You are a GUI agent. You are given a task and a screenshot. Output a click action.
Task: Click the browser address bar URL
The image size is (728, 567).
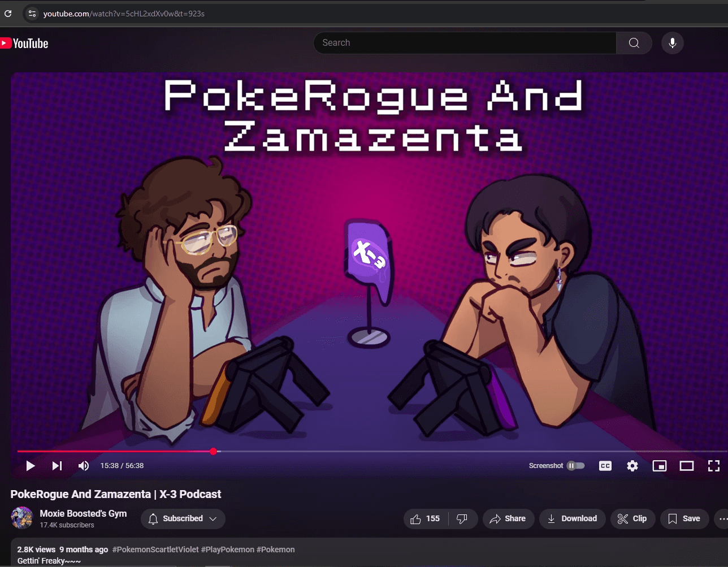click(124, 14)
